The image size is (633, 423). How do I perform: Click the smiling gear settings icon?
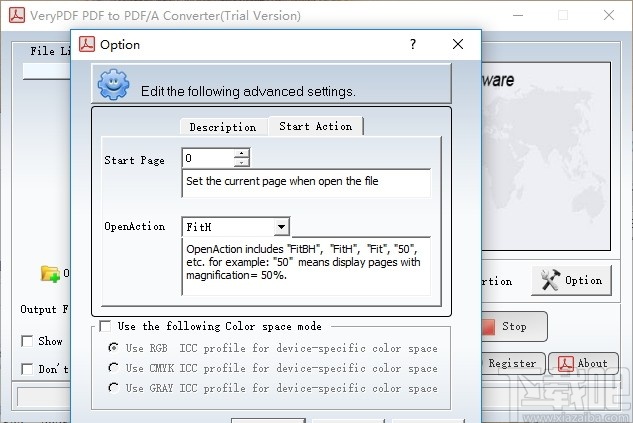pos(113,84)
